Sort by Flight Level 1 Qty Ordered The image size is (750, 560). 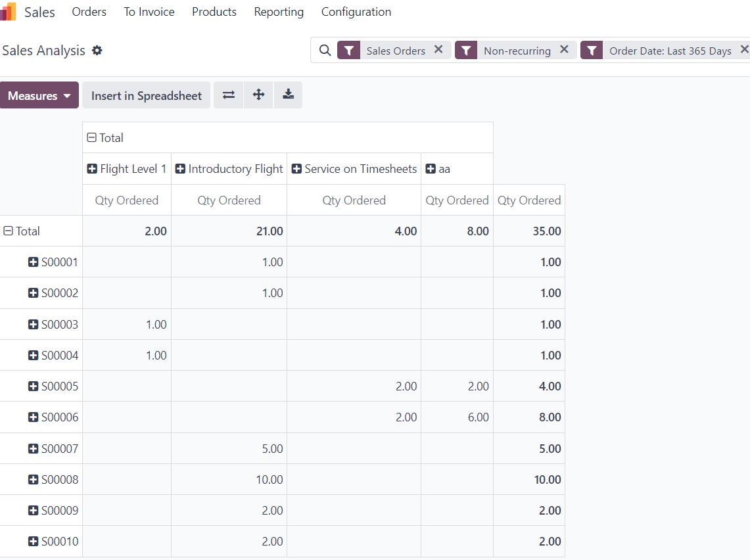pyautogui.click(x=127, y=200)
